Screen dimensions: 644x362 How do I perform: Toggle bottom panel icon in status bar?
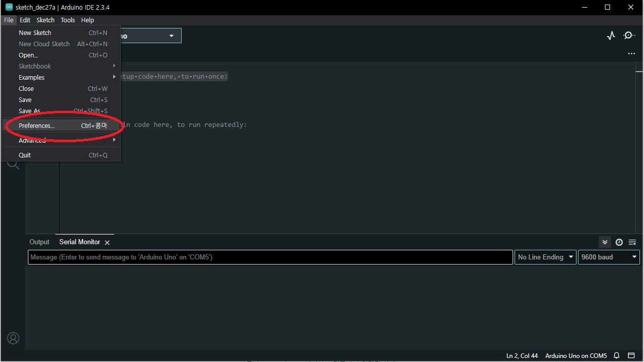point(631,355)
